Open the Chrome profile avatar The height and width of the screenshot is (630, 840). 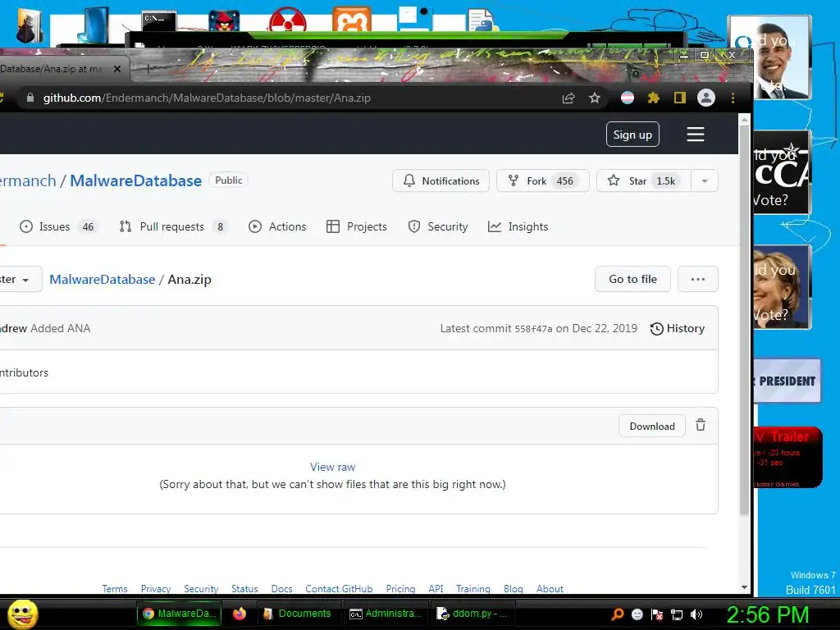[706, 98]
